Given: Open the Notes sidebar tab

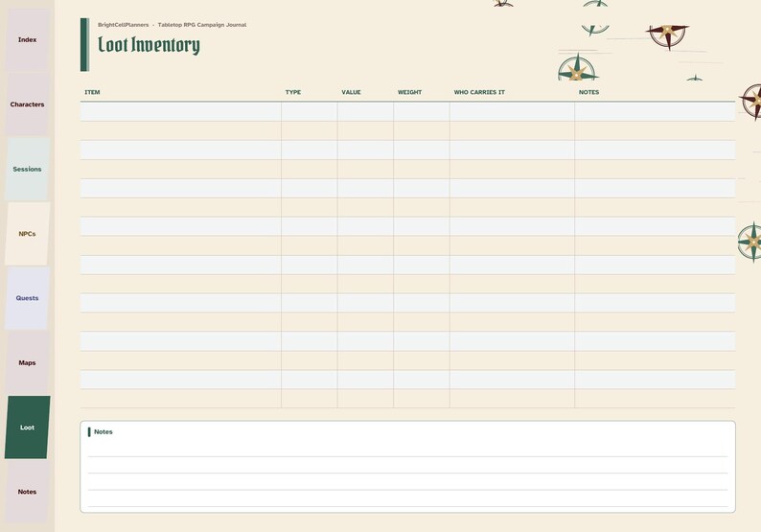Looking at the screenshot, I should click(27, 492).
